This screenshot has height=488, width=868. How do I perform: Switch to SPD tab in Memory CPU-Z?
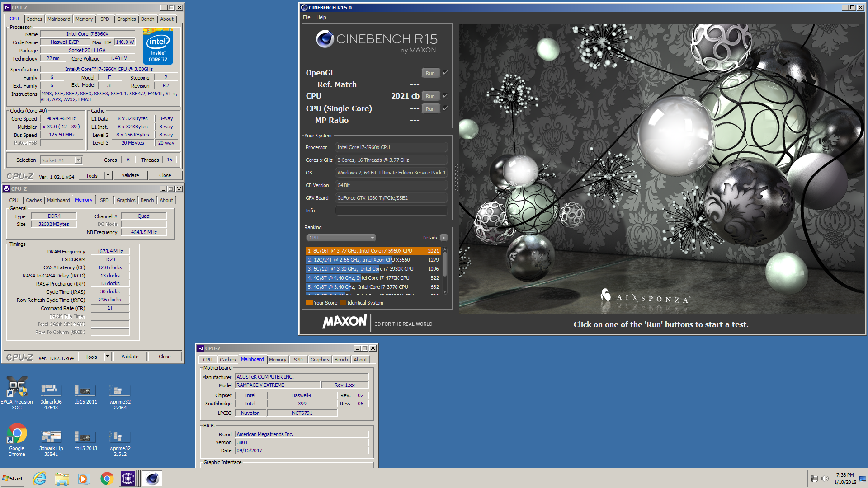pyautogui.click(x=104, y=200)
